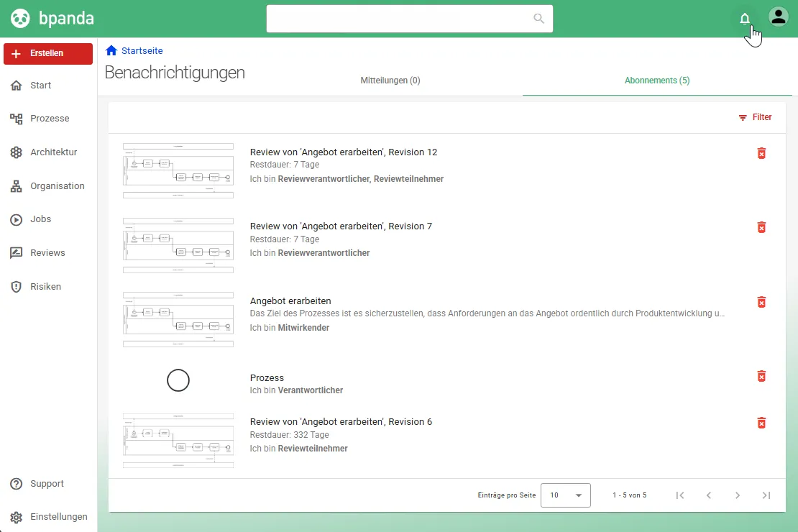Image resolution: width=798 pixels, height=532 pixels.
Task: Click the 'Einträge pro Seite' label
Action: [506, 495]
